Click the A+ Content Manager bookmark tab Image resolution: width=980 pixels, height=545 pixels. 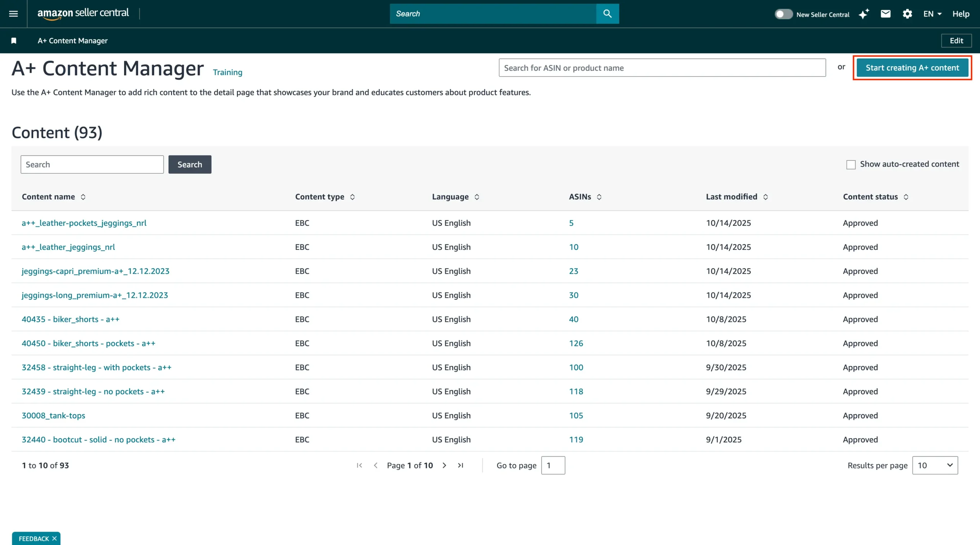coord(72,41)
